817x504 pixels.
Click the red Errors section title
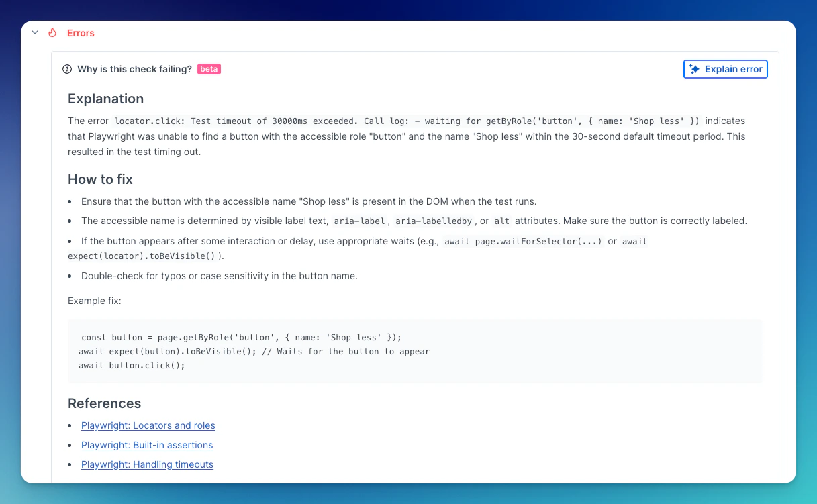click(x=81, y=33)
